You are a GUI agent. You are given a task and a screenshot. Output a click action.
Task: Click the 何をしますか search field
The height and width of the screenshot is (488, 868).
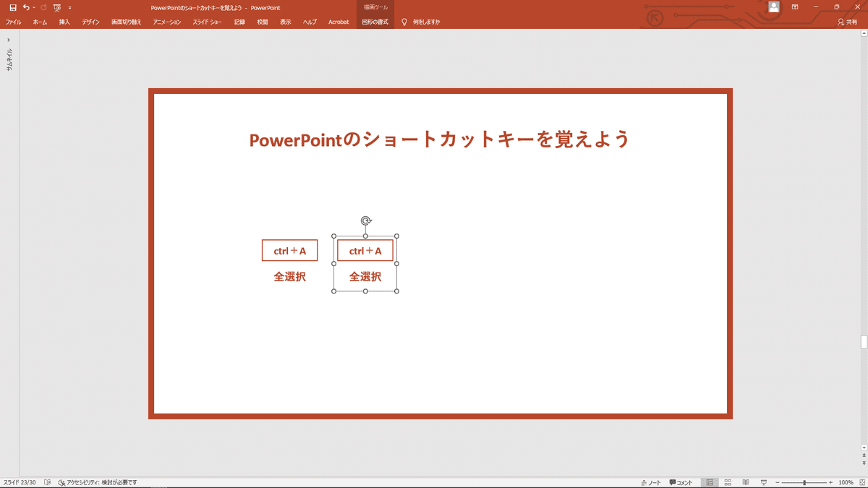[x=426, y=22]
